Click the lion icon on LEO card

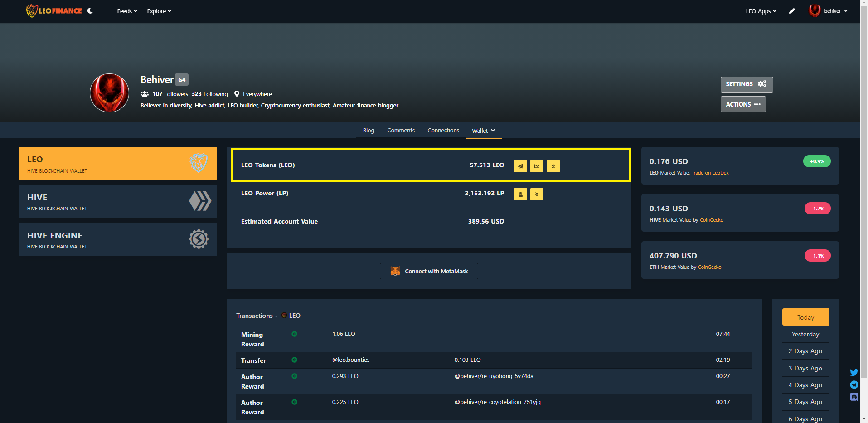pos(199,162)
